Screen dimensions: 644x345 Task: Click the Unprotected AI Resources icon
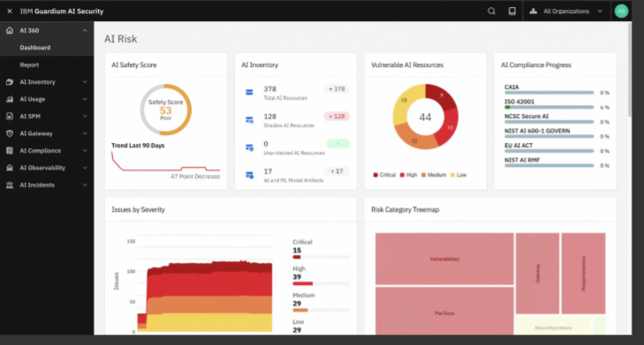(249, 147)
